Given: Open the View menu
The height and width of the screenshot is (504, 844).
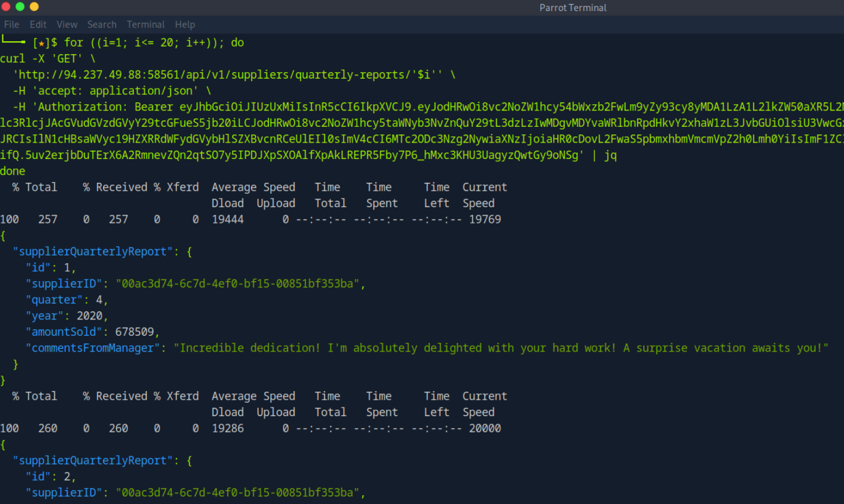Looking at the screenshot, I should 67,24.
